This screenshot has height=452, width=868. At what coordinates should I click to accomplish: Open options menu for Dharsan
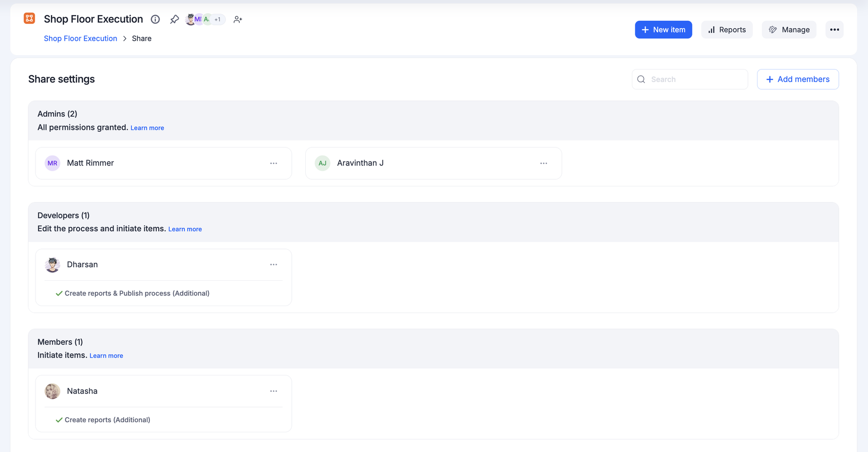(274, 265)
